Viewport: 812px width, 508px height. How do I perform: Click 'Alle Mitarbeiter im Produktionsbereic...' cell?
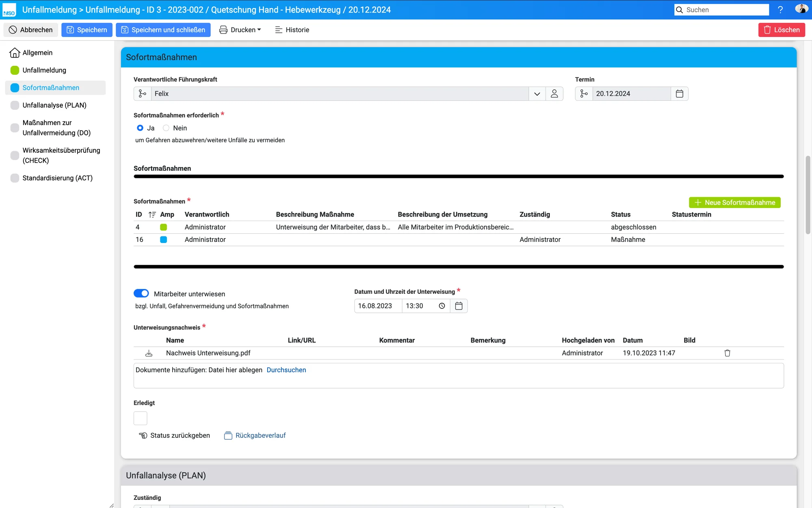pos(456,227)
